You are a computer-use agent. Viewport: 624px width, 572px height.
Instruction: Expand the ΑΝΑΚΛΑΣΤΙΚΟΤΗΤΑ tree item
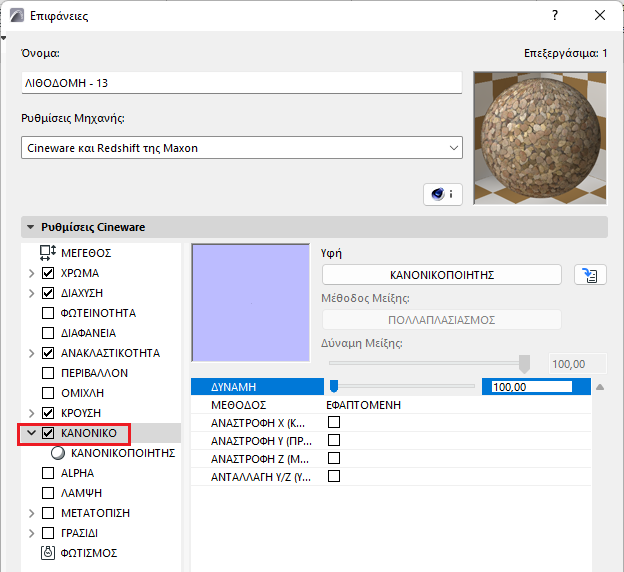31,353
